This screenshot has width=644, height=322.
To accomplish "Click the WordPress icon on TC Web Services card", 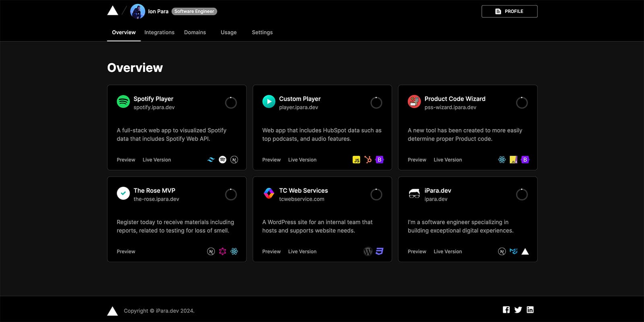I will tap(368, 252).
